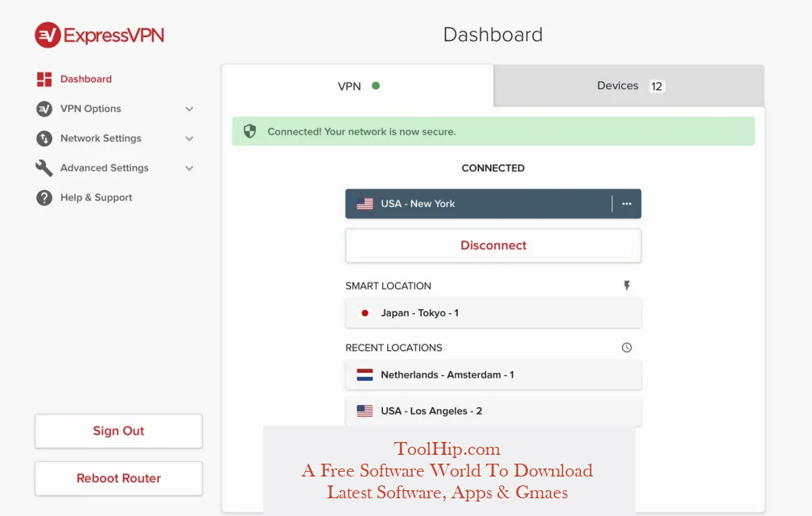Expand the Network Settings chevron
This screenshot has width=812, height=516.
190,138
